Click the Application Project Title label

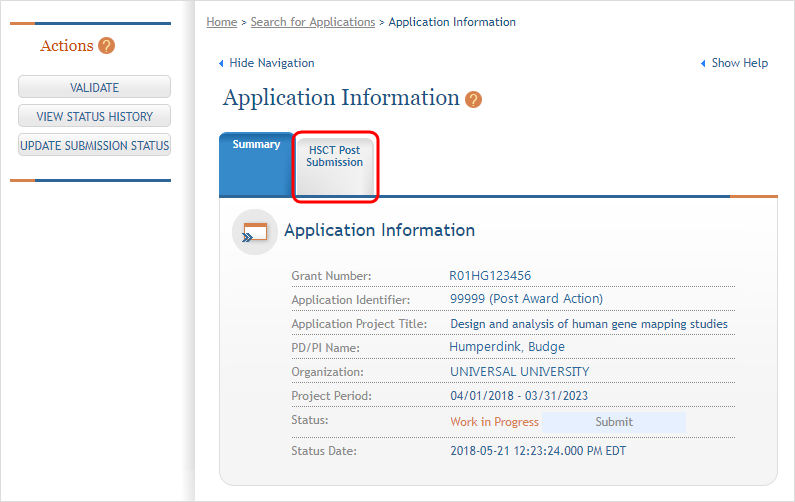click(359, 324)
